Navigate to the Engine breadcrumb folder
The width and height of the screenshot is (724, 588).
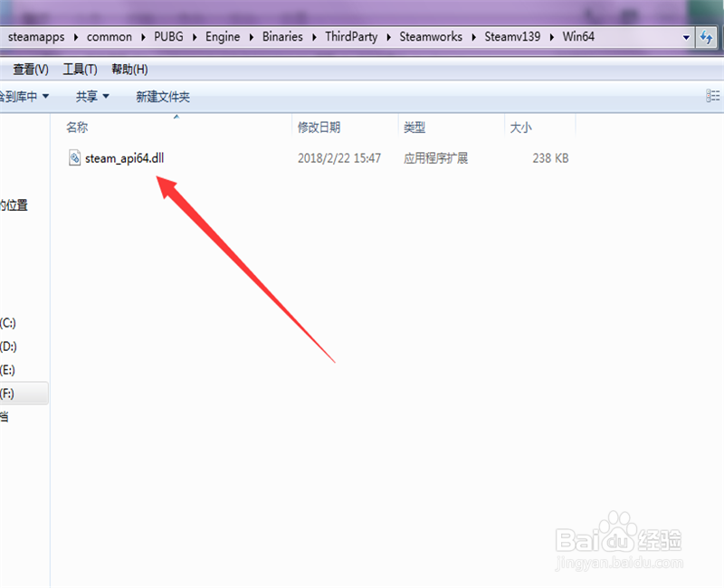223,37
